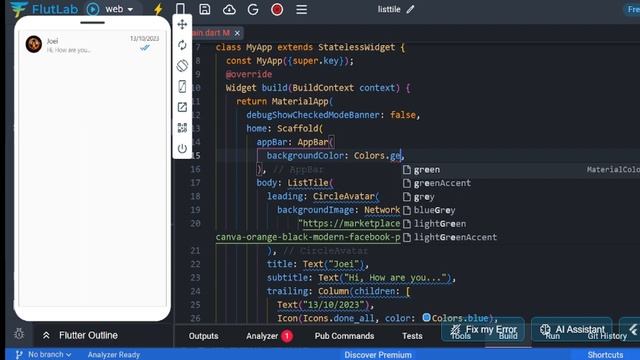
Task: Open the AI Assistant
Action: [x=572, y=329]
